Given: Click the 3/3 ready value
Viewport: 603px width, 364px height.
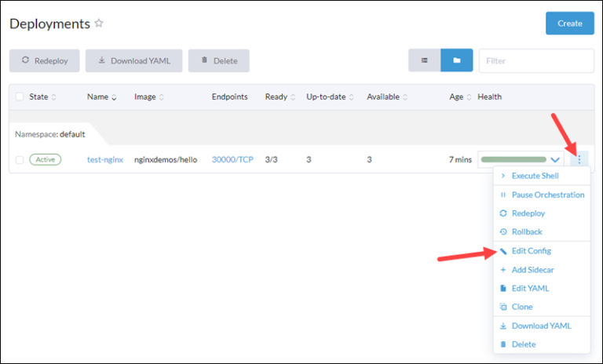Looking at the screenshot, I should tap(271, 159).
